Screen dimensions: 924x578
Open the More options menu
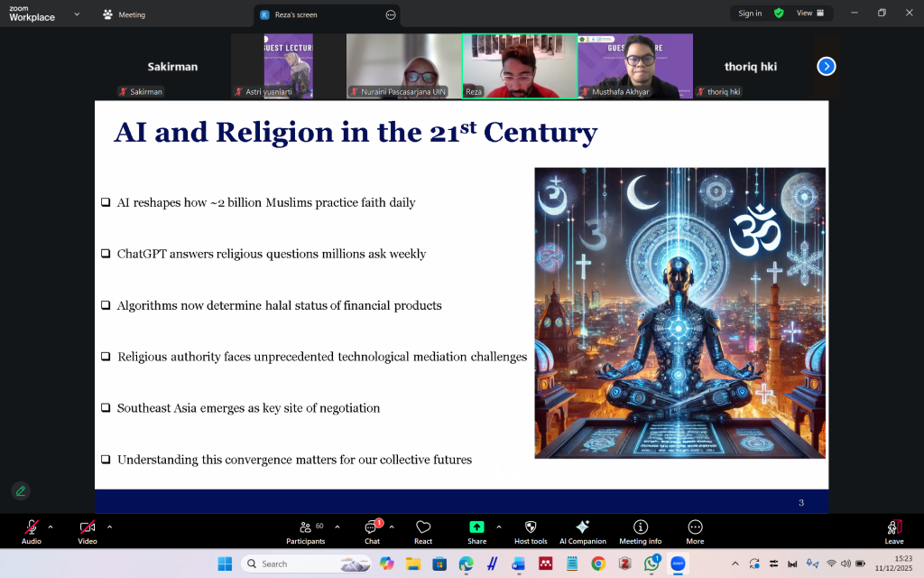click(695, 531)
